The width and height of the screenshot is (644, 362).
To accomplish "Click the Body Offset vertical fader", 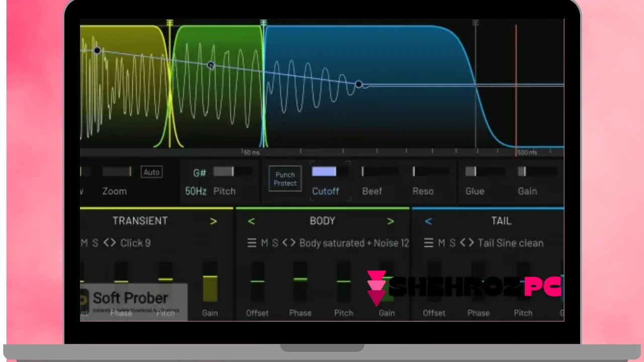I will tap(257, 282).
